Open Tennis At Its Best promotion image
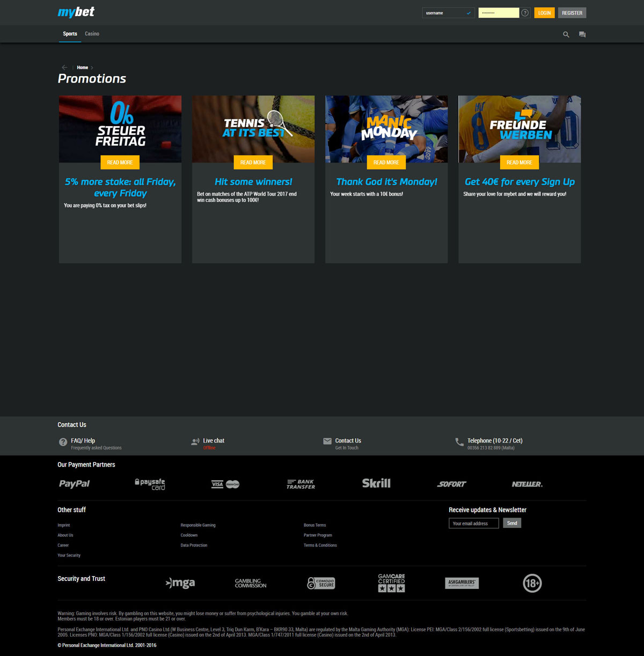 (253, 129)
